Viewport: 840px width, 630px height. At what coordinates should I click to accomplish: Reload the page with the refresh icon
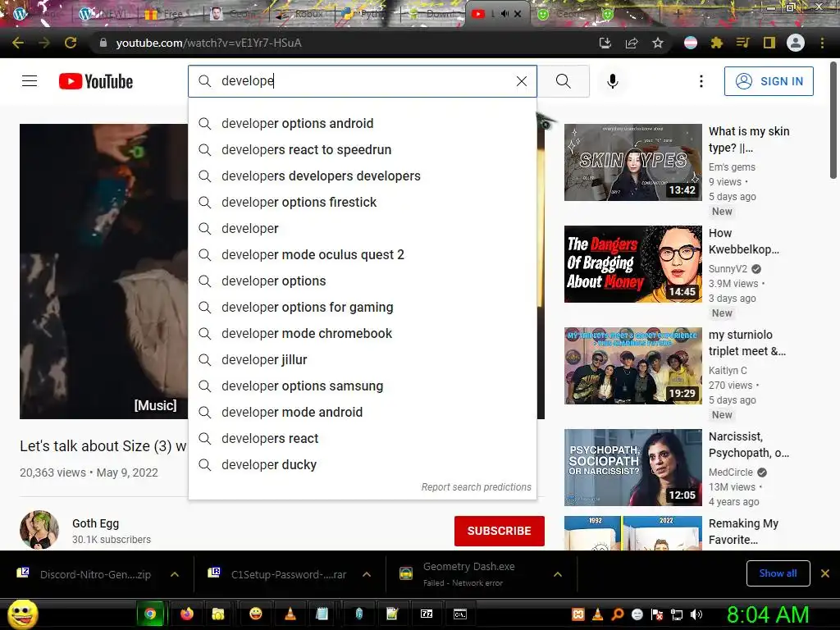tap(71, 43)
